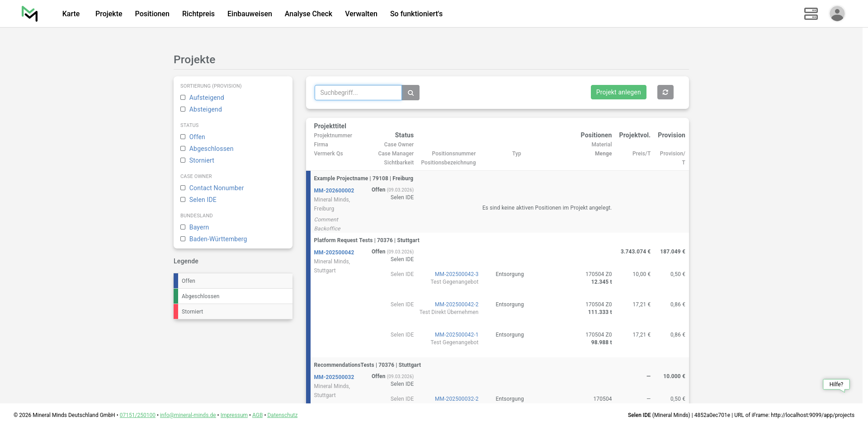Open the Hilfe? help bubble
The image size is (868, 426).
click(x=836, y=384)
